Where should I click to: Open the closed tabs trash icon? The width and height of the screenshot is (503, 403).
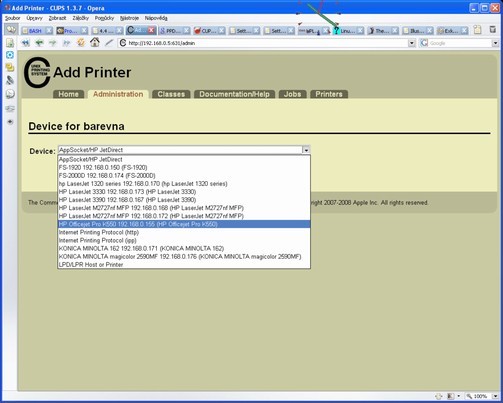tap(493, 29)
